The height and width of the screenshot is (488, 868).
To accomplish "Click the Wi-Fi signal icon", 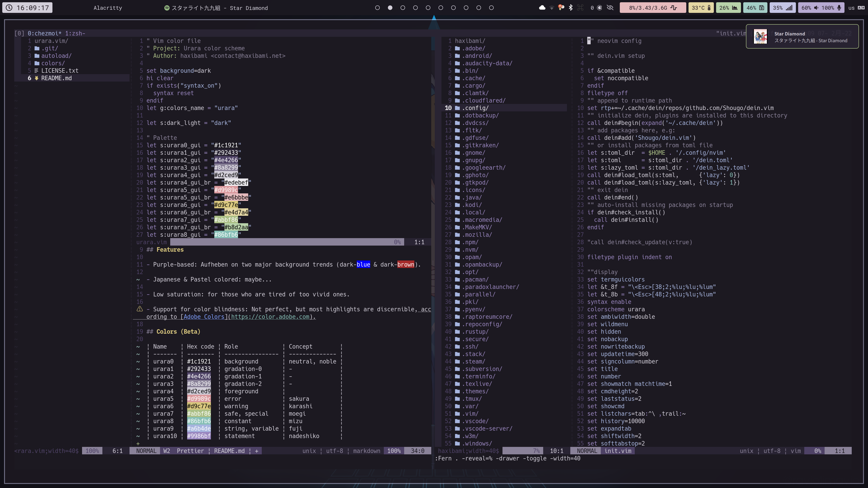I will 552,8.
